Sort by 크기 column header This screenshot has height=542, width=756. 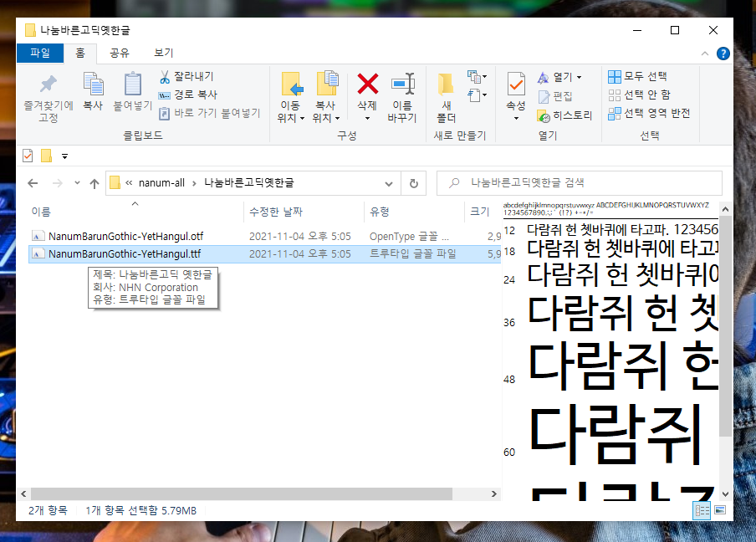(x=483, y=212)
